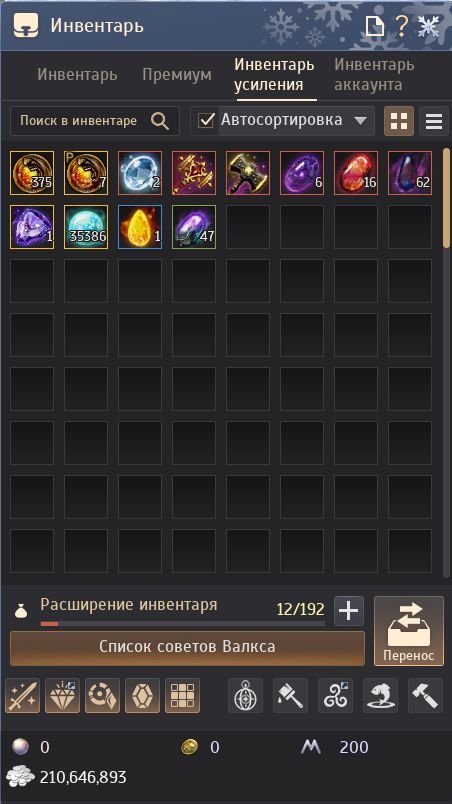Click the plus button to expand inventory
The height and width of the screenshot is (804, 452).
click(x=349, y=611)
